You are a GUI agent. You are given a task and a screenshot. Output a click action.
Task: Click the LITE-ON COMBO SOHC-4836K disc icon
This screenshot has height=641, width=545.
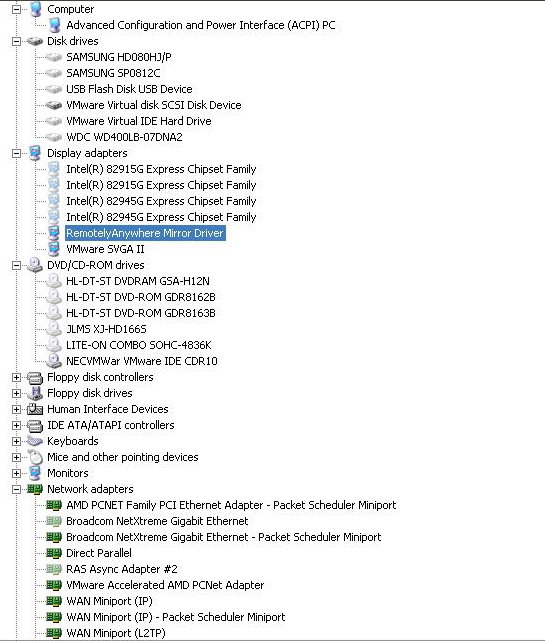click(54, 345)
